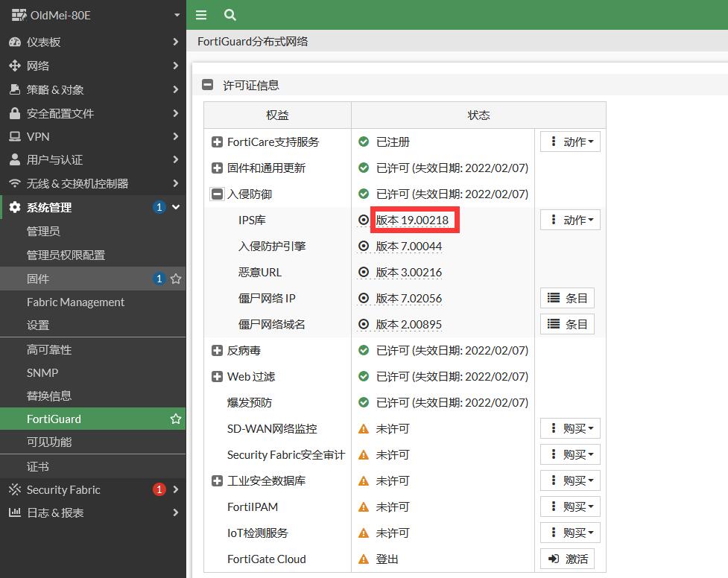The image size is (728, 578).
Task: Open the OldMei-80E device dropdown arrow
Action: tap(177, 15)
